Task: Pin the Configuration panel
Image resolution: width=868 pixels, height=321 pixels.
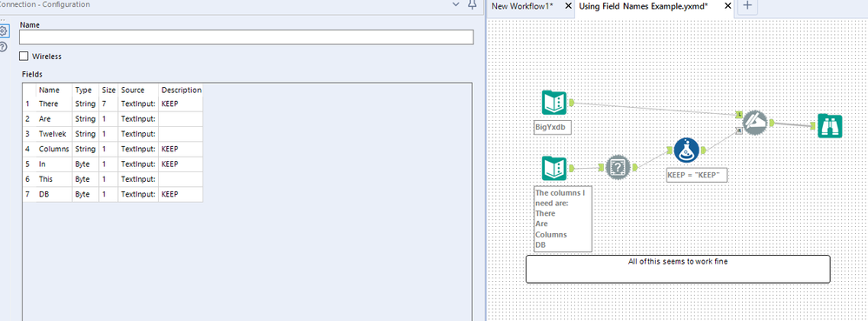Action: pyautogui.click(x=472, y=4)
